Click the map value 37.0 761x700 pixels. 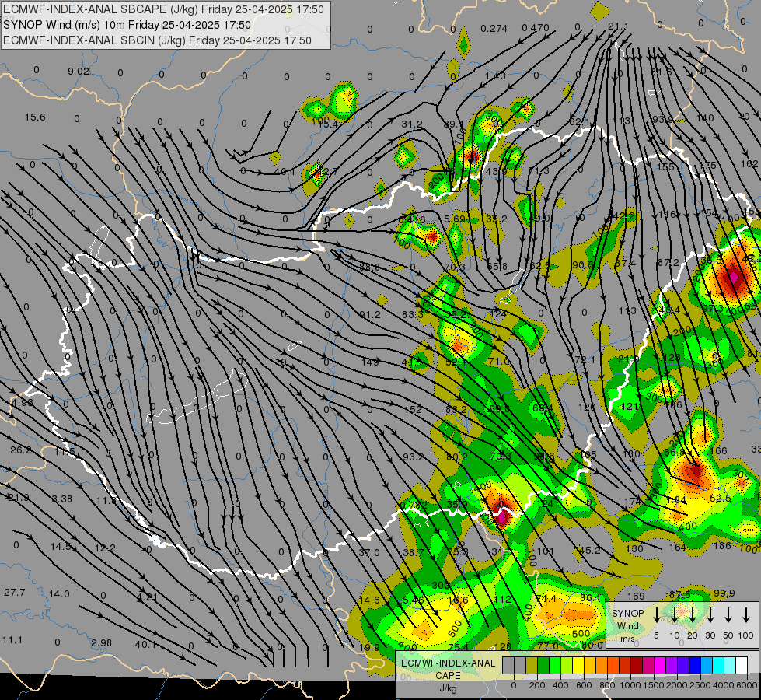point(369,552)
